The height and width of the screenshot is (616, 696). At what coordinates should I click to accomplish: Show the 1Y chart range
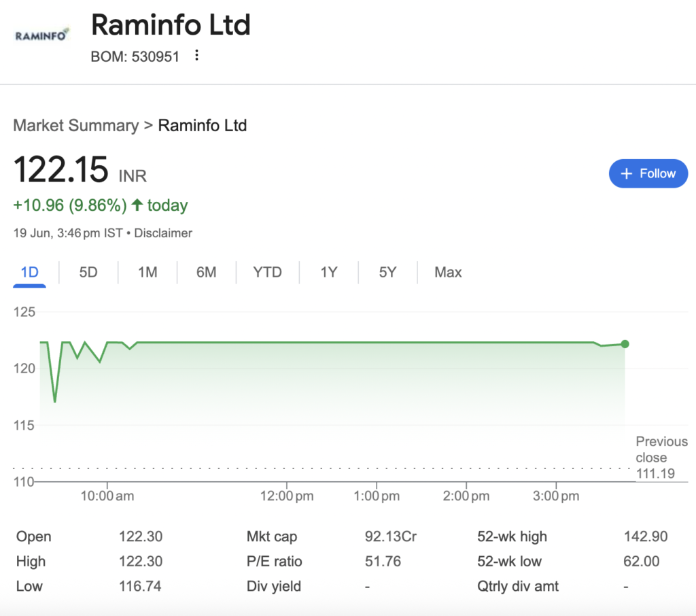tap(329, 272)
